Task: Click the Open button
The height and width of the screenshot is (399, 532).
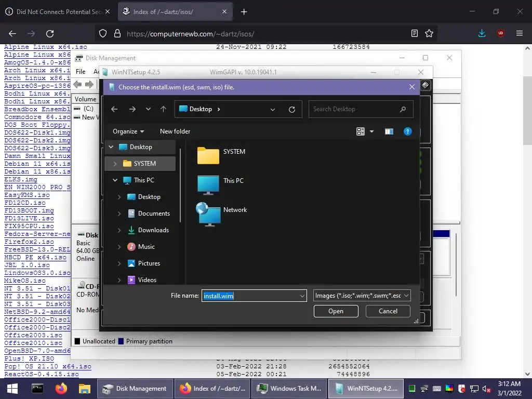Action: 336,311
